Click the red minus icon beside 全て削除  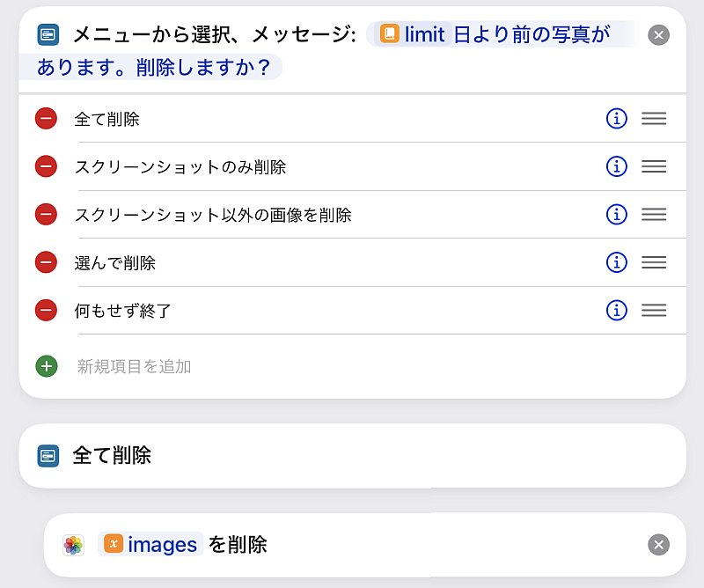(47, 119)
